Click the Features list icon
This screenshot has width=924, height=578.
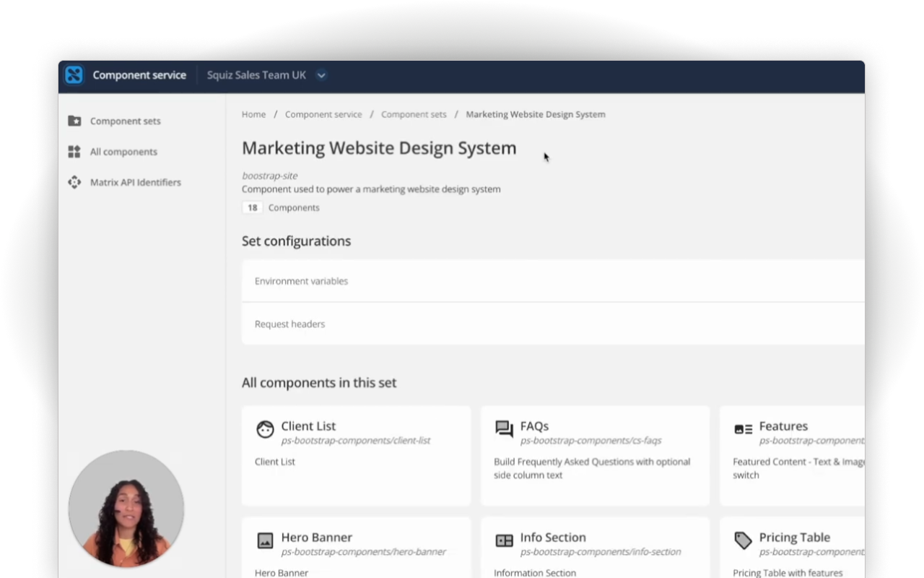coord(742,428)
